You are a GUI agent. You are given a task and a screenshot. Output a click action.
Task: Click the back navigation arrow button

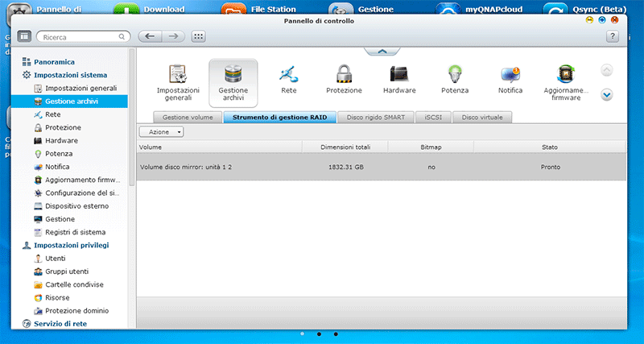click(149, 36)
